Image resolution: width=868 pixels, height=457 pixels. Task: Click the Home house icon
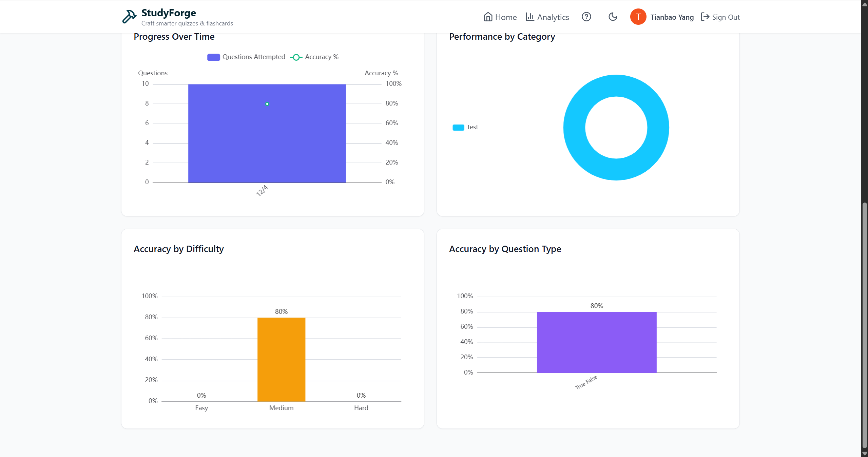click(x=488, y=17)
